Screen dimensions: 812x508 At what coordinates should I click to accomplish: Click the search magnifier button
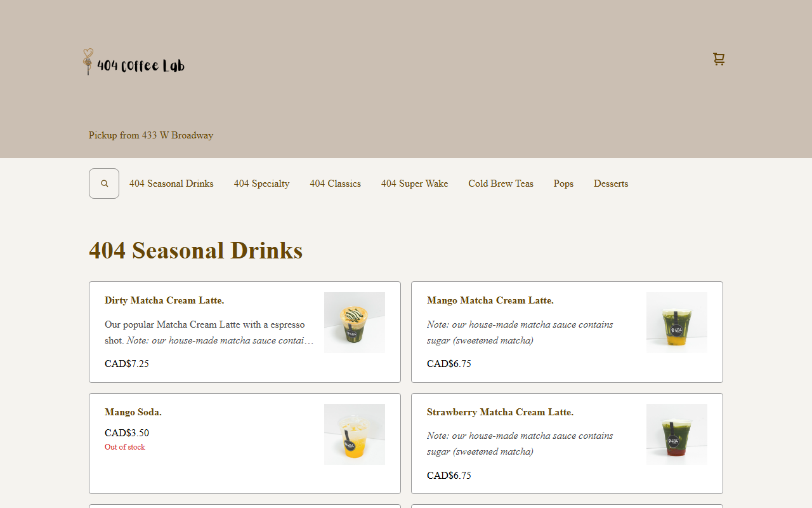click(104, 184)
